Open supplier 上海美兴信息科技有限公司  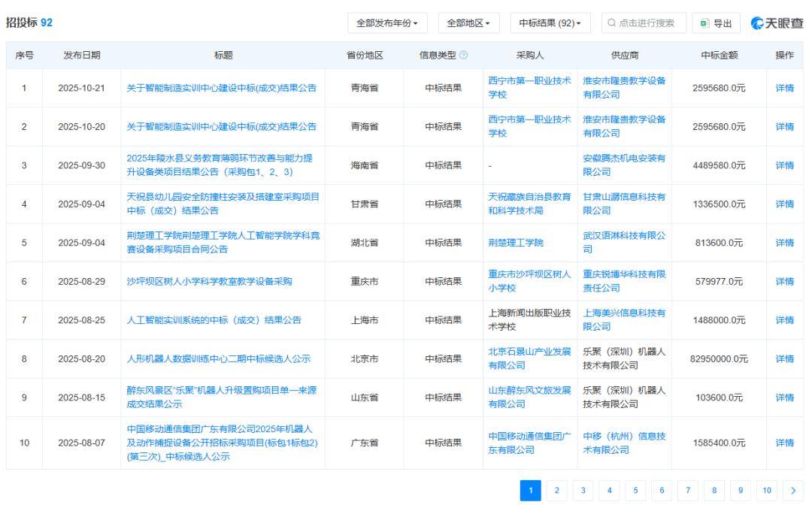pyautogui.click(x=624, y=319)
